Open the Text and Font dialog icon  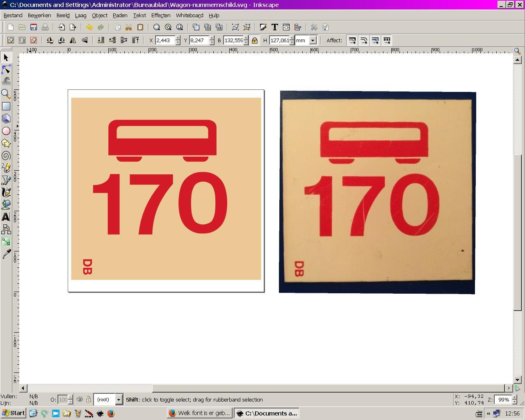point(275,27)
